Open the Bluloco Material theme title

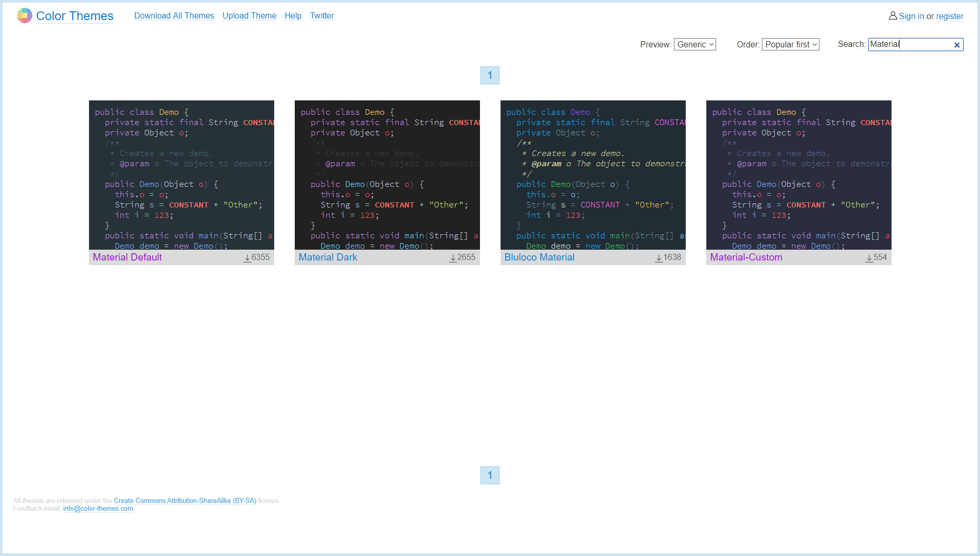point(539,257)
